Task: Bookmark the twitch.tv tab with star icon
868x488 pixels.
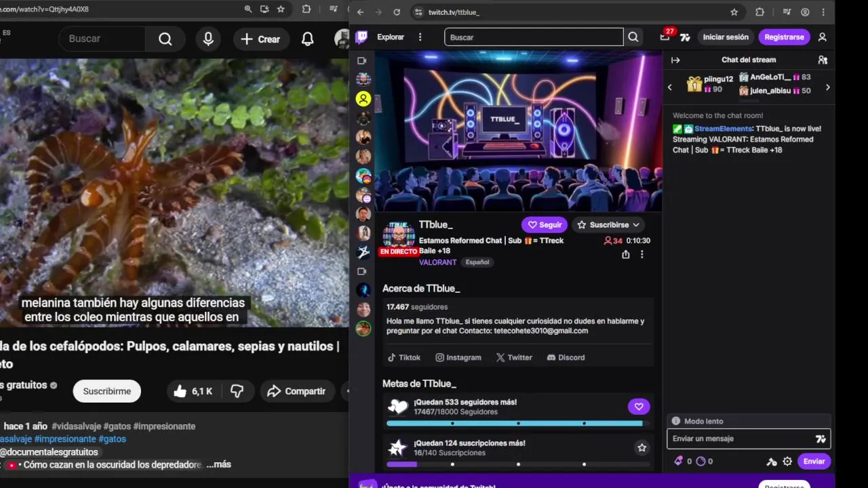Action: pos(734,12)
